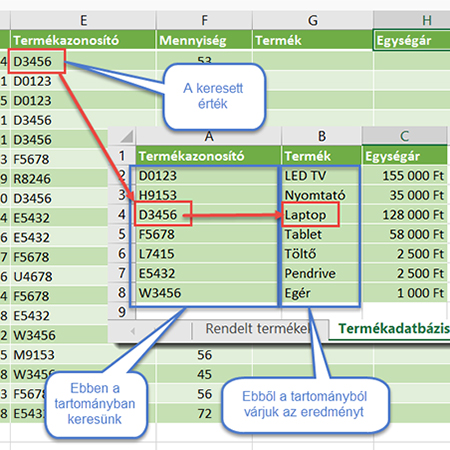
Task: Select column header G
Action: click(313, 20)
